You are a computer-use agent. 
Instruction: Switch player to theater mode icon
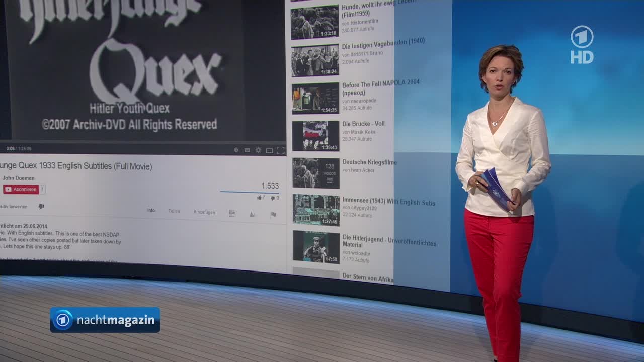click(x=269, y=150)
